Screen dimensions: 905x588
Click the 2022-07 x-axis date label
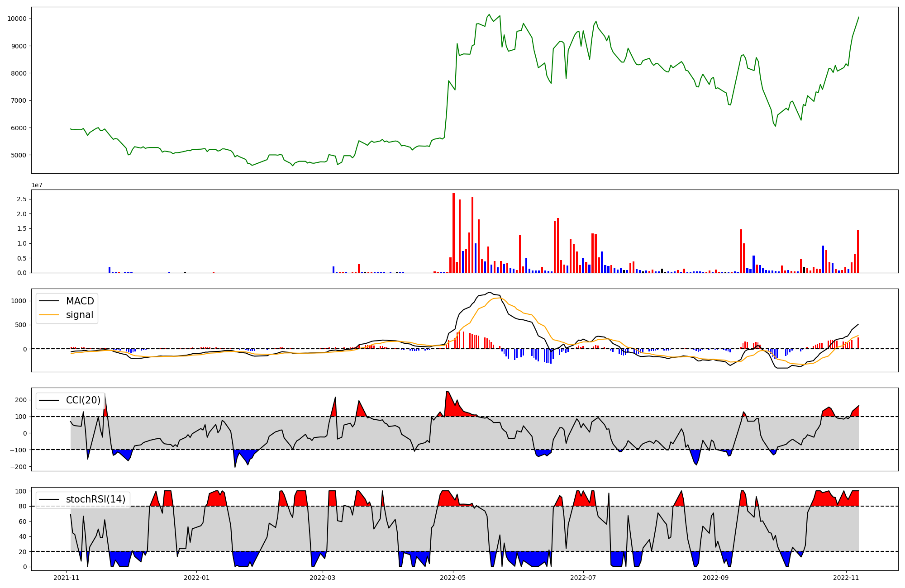pos(583,578)
